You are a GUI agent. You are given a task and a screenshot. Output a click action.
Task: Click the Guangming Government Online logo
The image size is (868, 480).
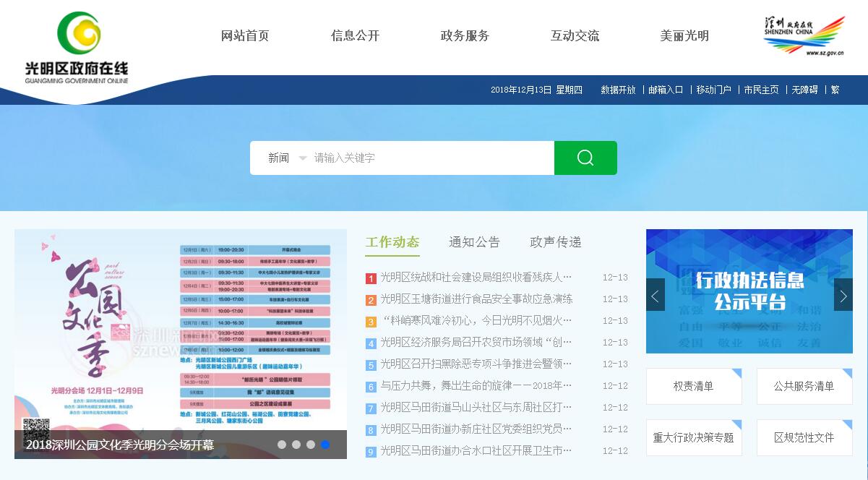[77, 48]
